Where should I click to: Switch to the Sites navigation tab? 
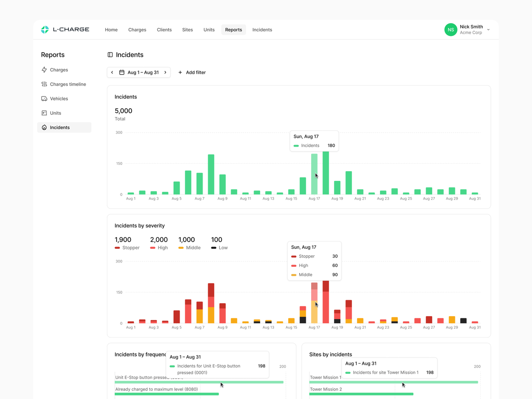point(188,30)
